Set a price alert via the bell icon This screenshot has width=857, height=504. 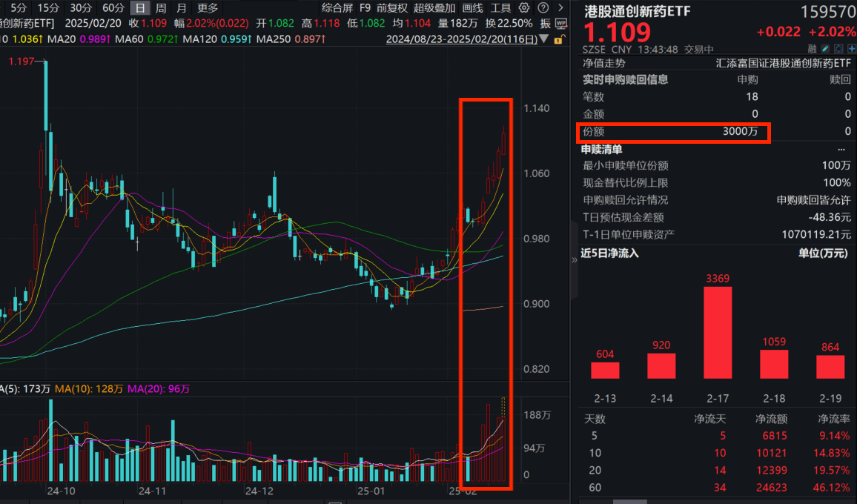838,48
